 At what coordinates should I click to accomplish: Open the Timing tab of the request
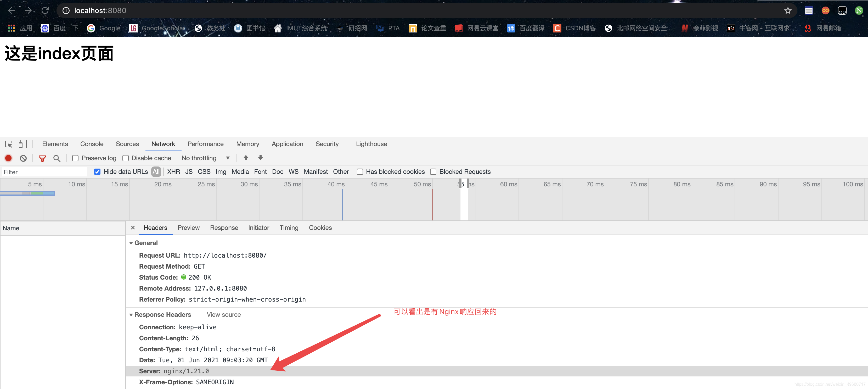(289, 228)
